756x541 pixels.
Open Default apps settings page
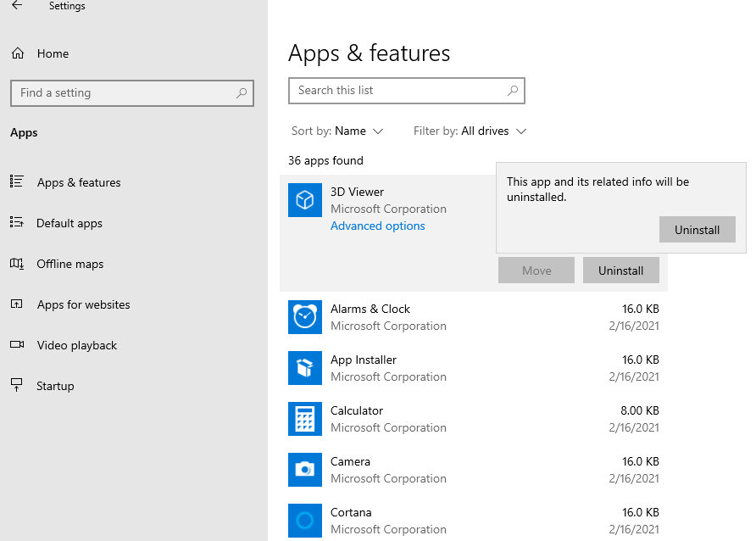(x=69, y=223)
